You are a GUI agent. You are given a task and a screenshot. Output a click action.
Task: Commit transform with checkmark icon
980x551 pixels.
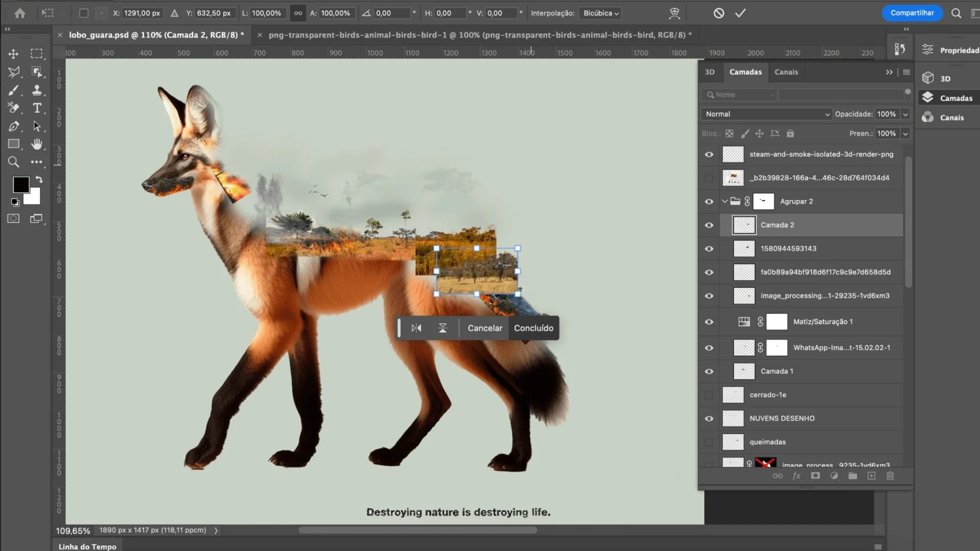[740, 13]
